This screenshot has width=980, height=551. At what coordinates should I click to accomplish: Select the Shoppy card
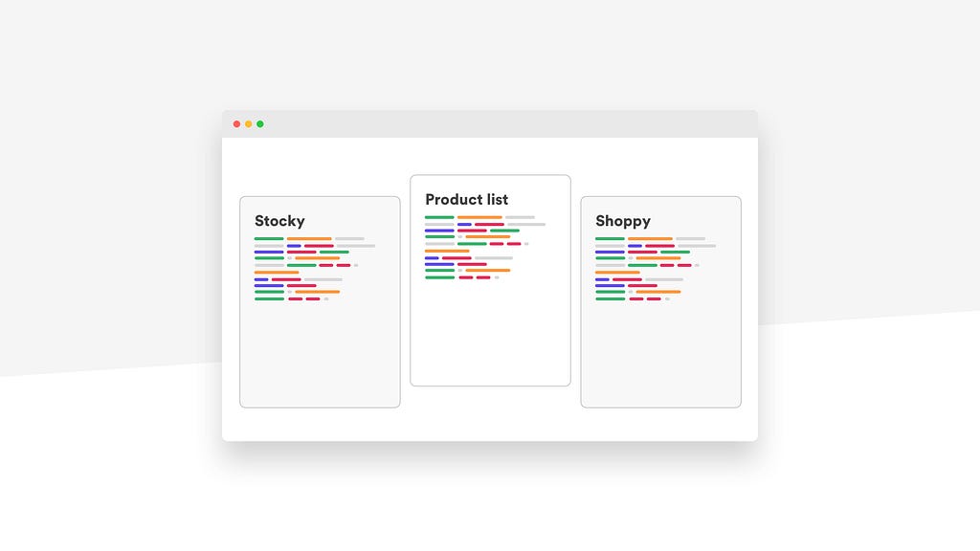pyautogui.click(x=661, y=302)
